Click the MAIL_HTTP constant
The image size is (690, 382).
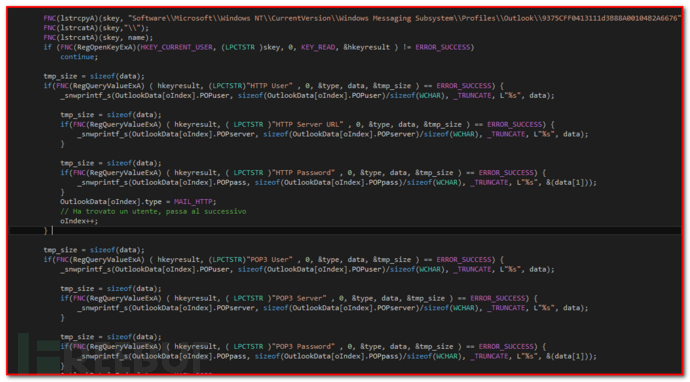193,202
